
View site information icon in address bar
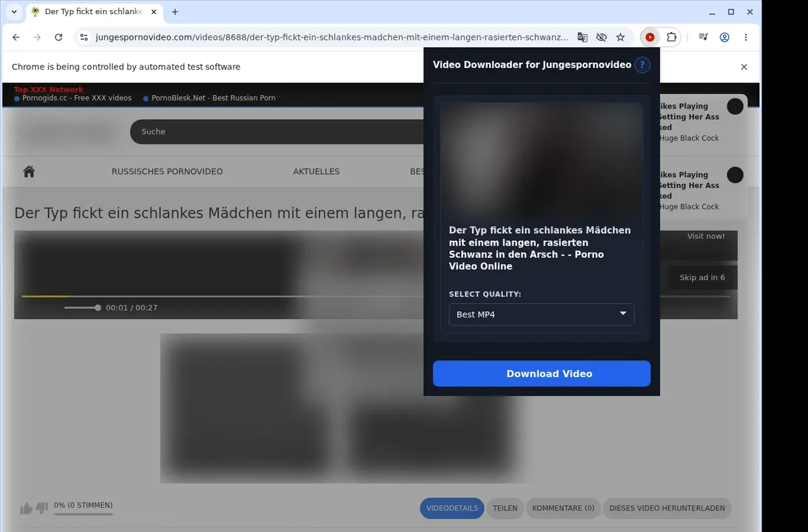[x=83, y=38]
